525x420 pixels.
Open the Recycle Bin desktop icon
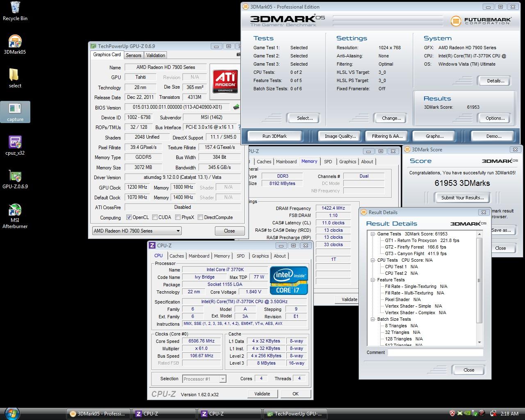(x=15, y=11)
